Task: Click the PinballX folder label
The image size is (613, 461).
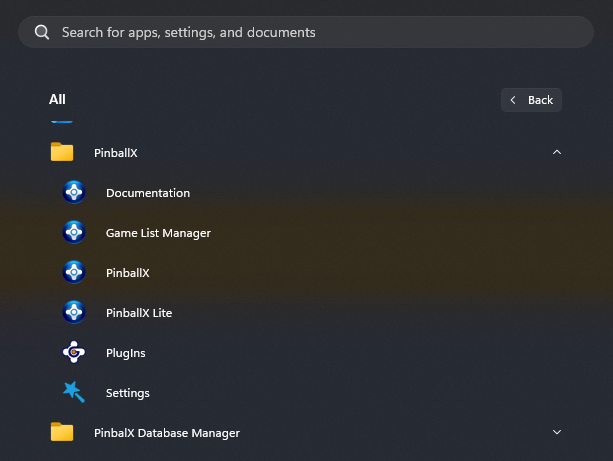Action: coord(116,153)
